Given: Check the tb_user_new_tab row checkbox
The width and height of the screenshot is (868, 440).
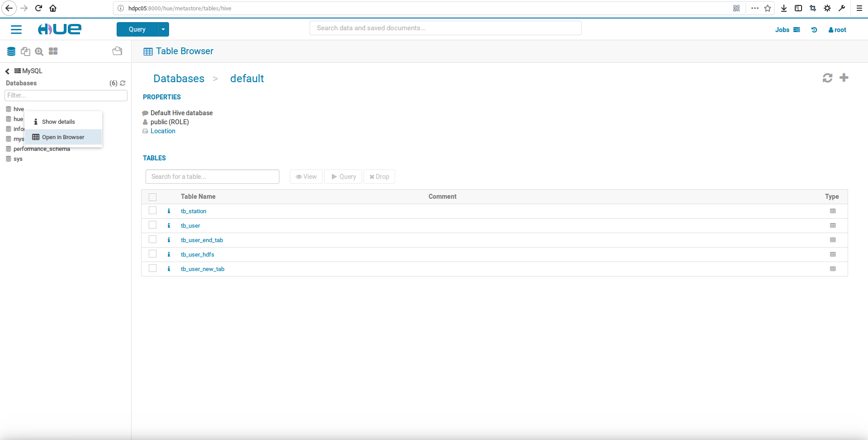Looking at the screenshot, I should pos(153,268).
